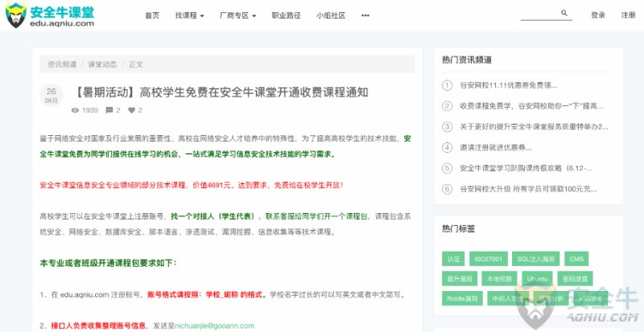Click the 注册 link

point(628,15)
